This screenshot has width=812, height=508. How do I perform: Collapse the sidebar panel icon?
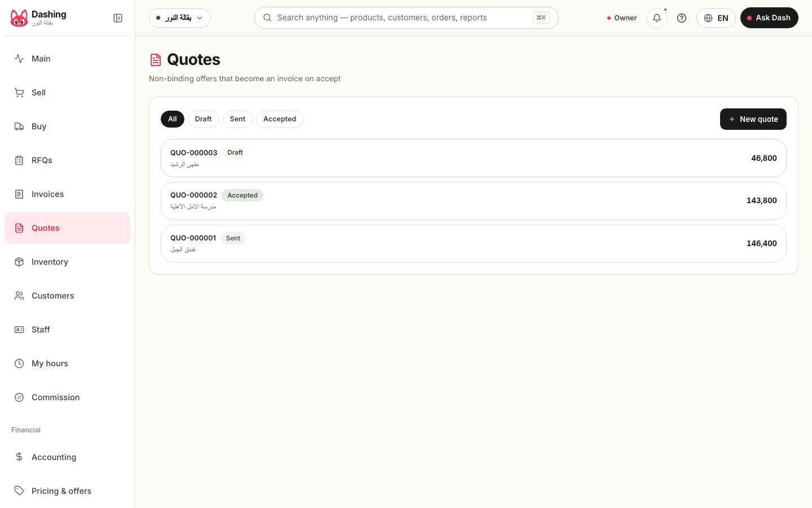118,18
